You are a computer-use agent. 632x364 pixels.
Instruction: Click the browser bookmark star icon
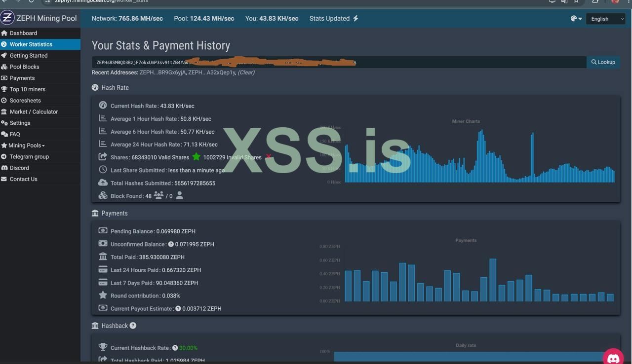tap(576, 1)
